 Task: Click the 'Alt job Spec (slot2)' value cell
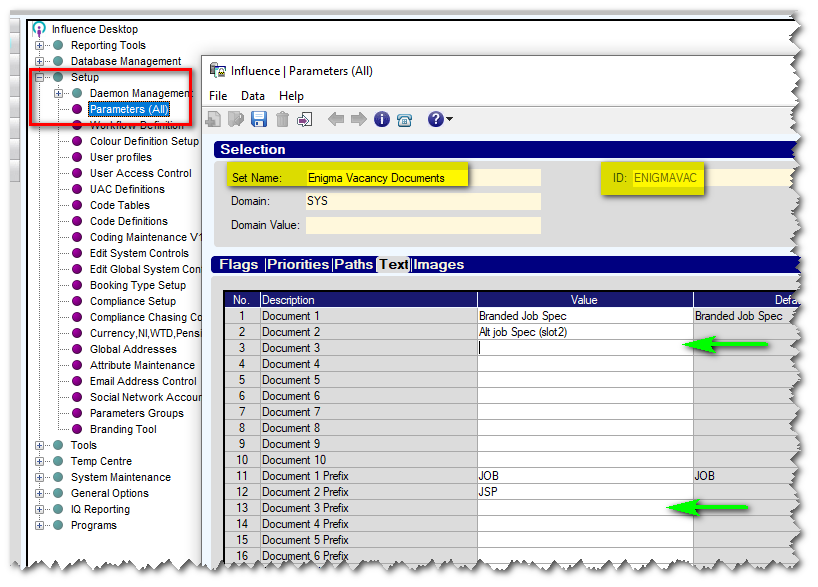click(585, 332)
